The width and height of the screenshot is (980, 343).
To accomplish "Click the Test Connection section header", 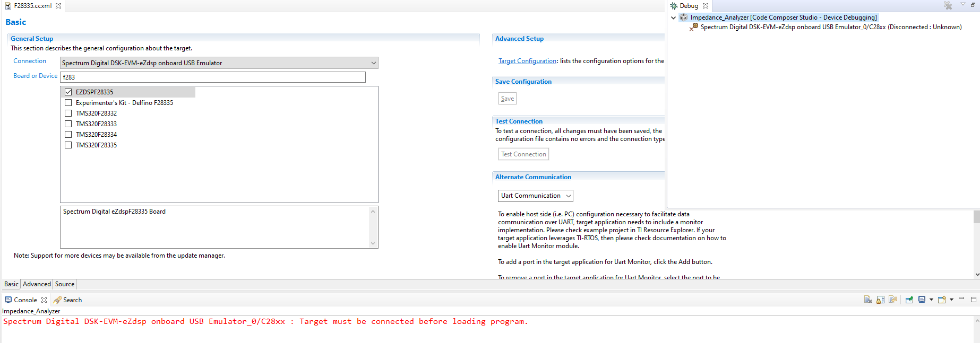I will (519, 121).
